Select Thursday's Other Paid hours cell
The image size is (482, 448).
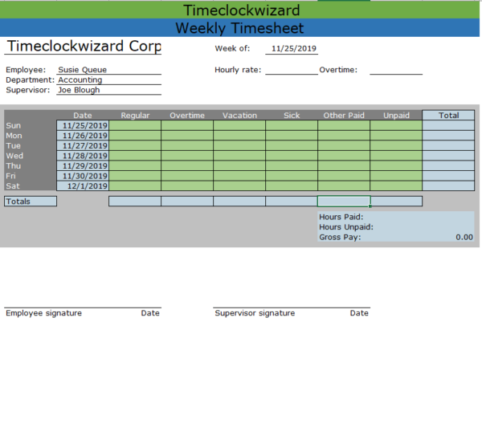click(x=344, y=166)
